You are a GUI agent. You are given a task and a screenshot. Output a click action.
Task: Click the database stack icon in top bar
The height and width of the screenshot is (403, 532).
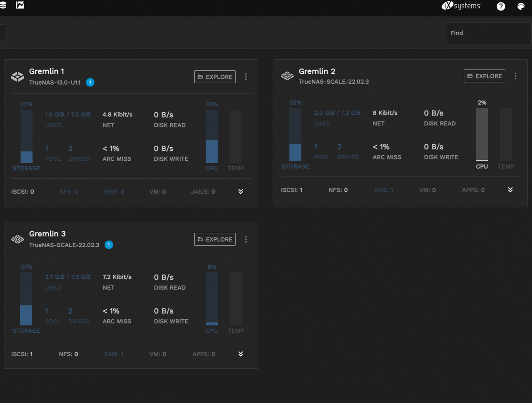3,5
